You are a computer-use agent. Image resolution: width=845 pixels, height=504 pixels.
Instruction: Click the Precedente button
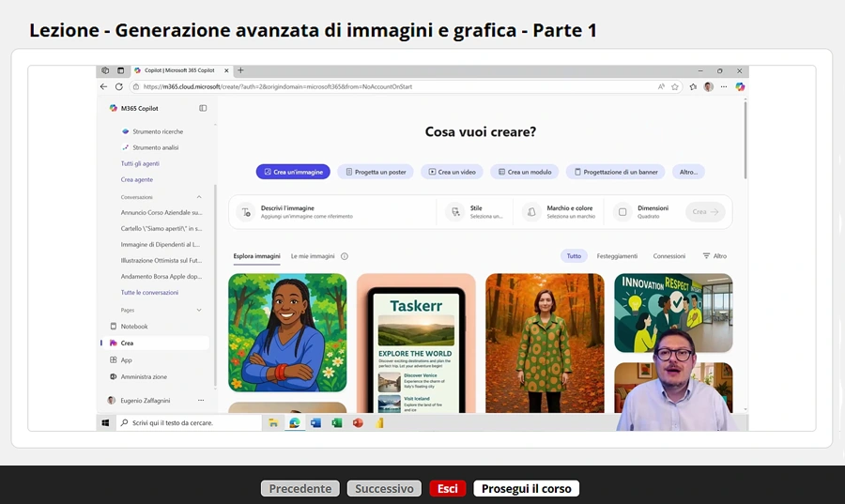[300, 488]
